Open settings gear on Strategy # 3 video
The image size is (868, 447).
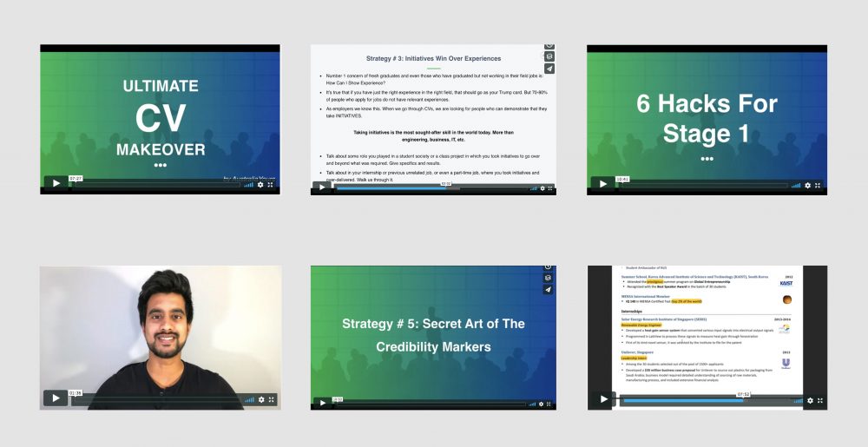coord(542,188)
